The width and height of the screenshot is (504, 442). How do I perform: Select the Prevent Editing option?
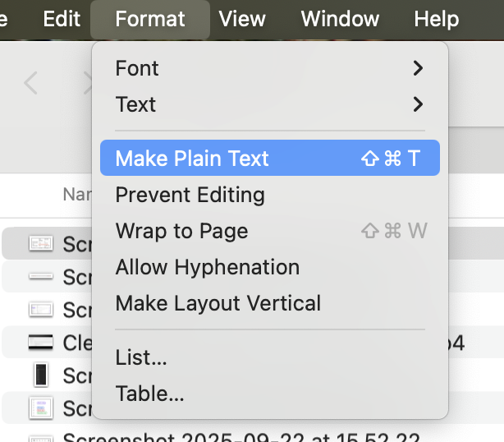[190, 195]
